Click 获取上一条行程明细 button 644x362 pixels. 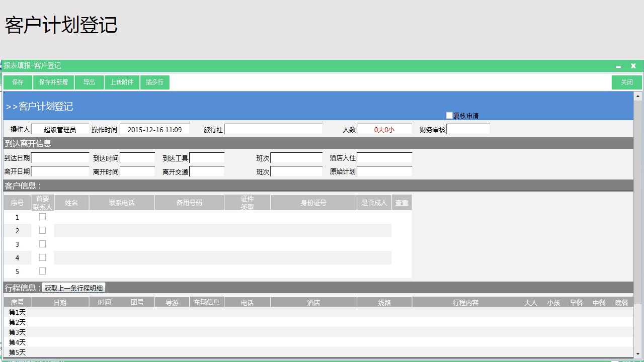(73, 288)
